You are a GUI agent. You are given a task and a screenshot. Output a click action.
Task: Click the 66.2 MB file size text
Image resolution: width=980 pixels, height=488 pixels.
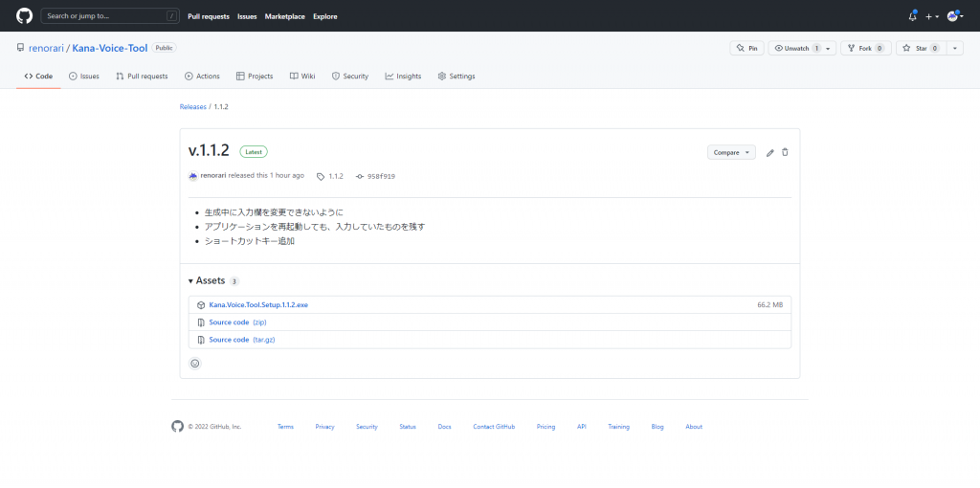(x=770, y=305)
